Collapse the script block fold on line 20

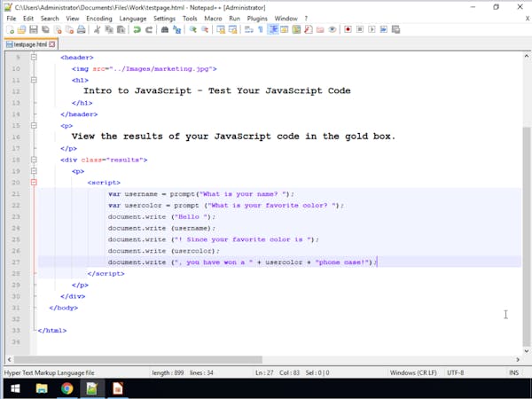pyautogui.click(x=34, y=182)
